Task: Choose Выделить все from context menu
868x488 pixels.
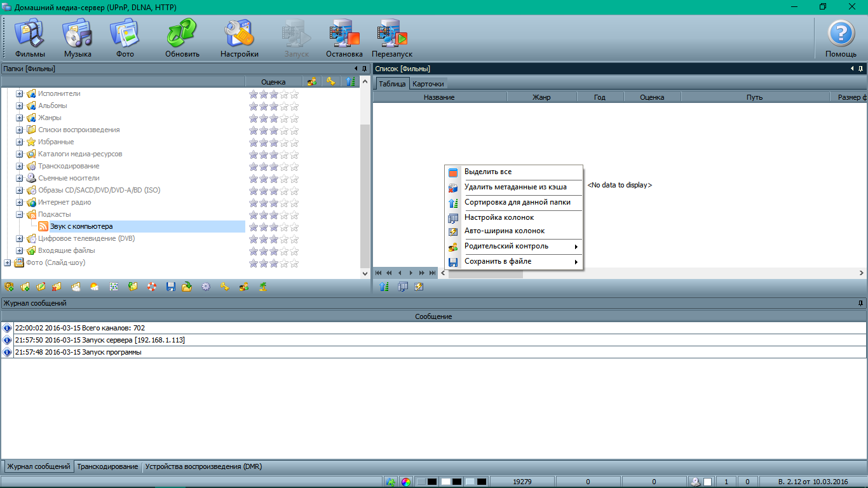Action: (x=487, y=172)
